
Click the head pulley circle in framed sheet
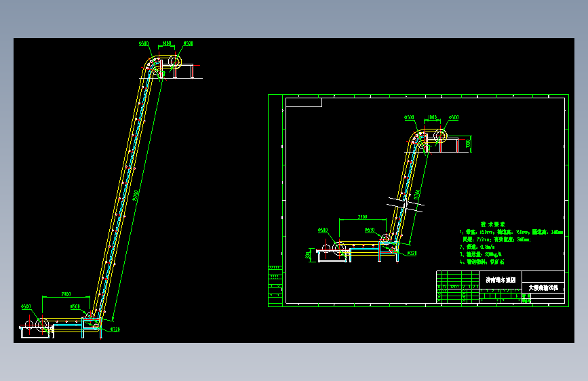pyautogui.click(x=440, y=136)
